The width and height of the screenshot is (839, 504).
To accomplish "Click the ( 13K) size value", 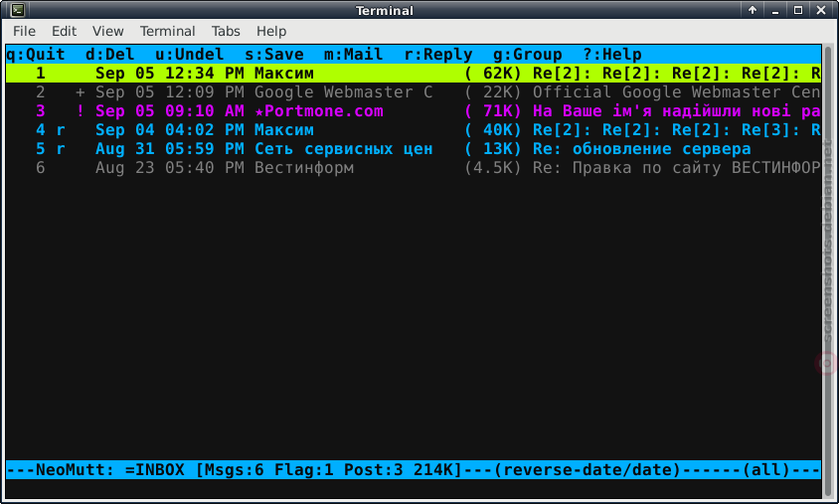I will pyautogui.click(x=493, y=149).
